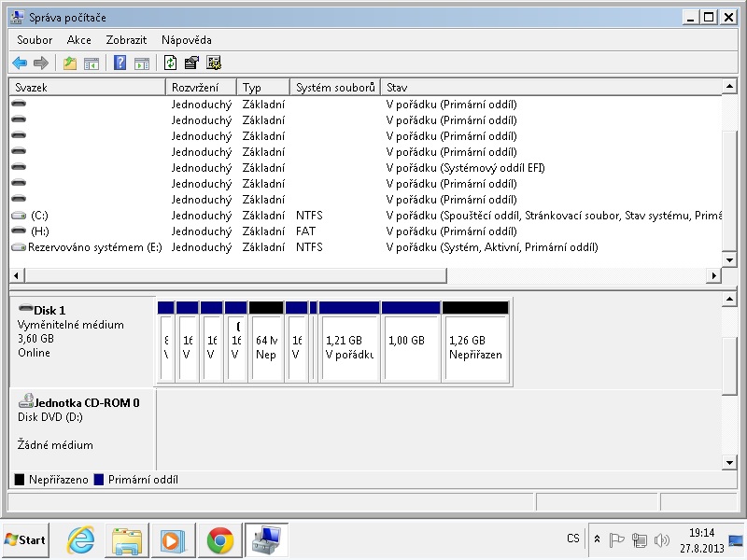Image resolution: width=747 pixels, height=560 pixels.
Task: Click the green Refresh toolbar icon
Action: click(170, 63)
